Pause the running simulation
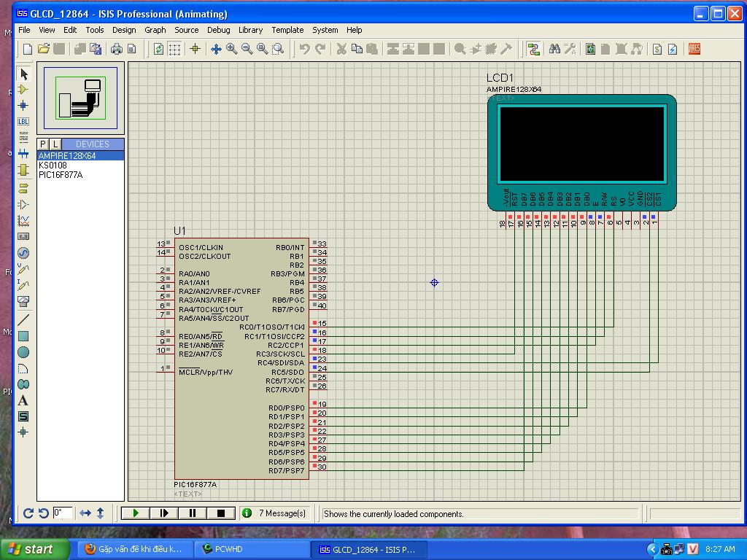 point(193,513)
